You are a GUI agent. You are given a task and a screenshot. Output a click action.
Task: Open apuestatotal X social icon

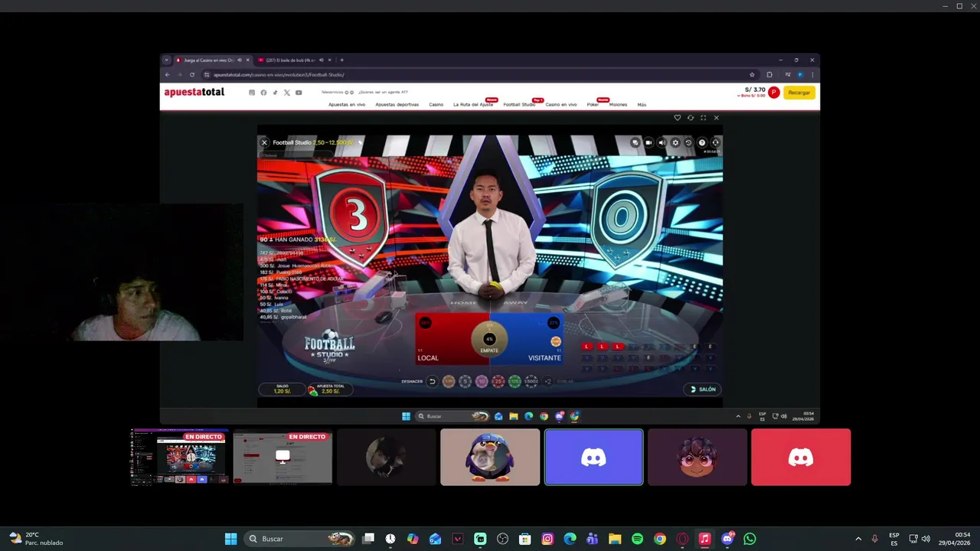coord(287,93)
